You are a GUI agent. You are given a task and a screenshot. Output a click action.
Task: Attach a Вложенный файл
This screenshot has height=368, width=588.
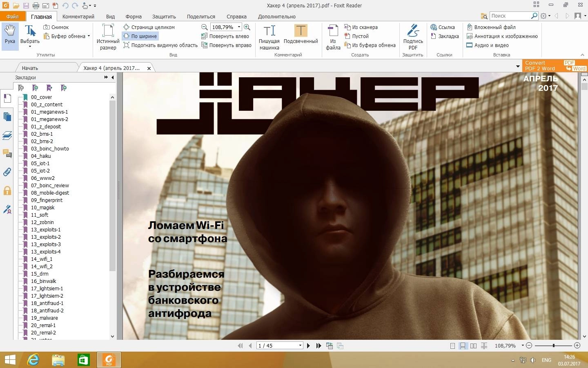tap(491, 27)
